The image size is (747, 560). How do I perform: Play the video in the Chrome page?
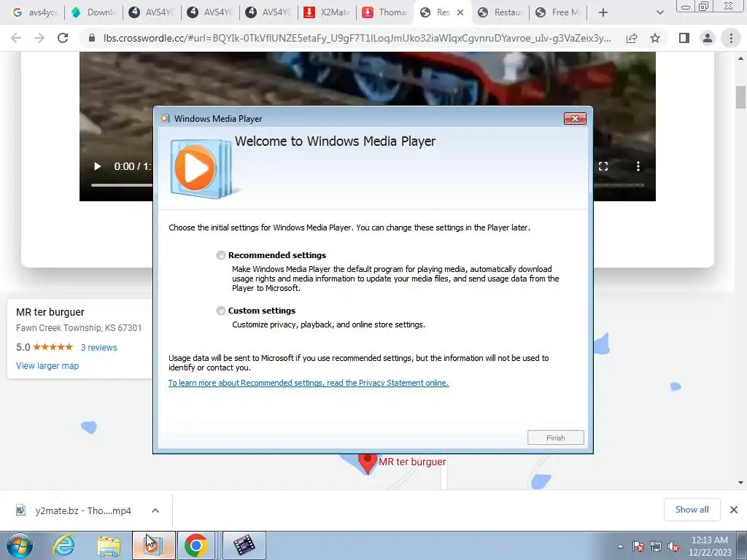[97, 166]
